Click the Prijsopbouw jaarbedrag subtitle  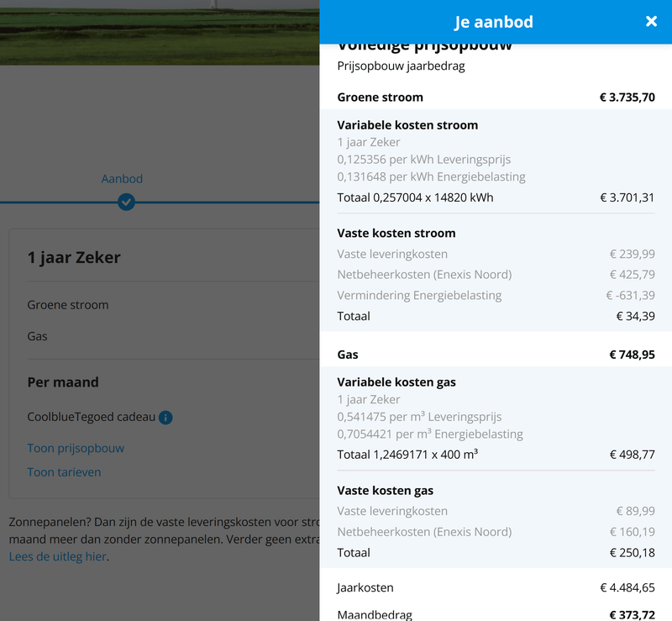pos(402,66)
